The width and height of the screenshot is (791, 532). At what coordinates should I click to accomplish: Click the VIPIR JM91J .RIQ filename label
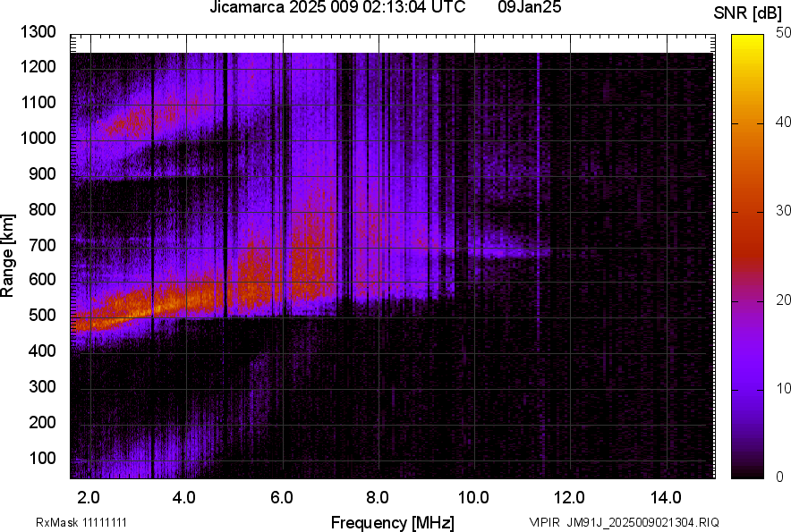coord(624,522)
